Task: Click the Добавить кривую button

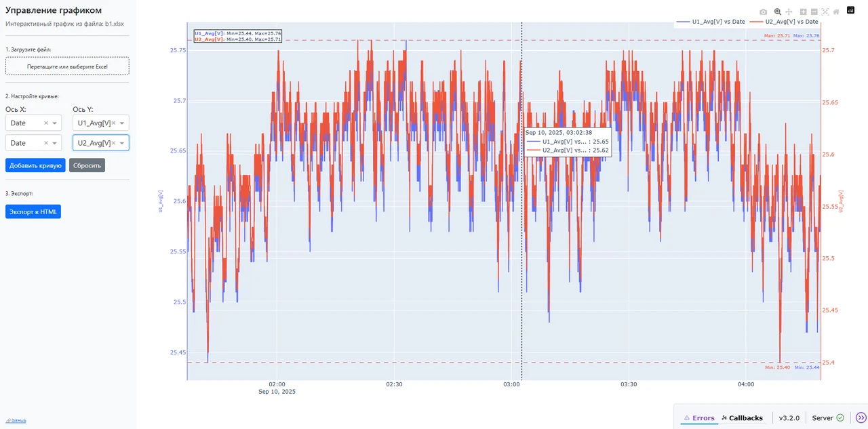Action: click(35, 165)
